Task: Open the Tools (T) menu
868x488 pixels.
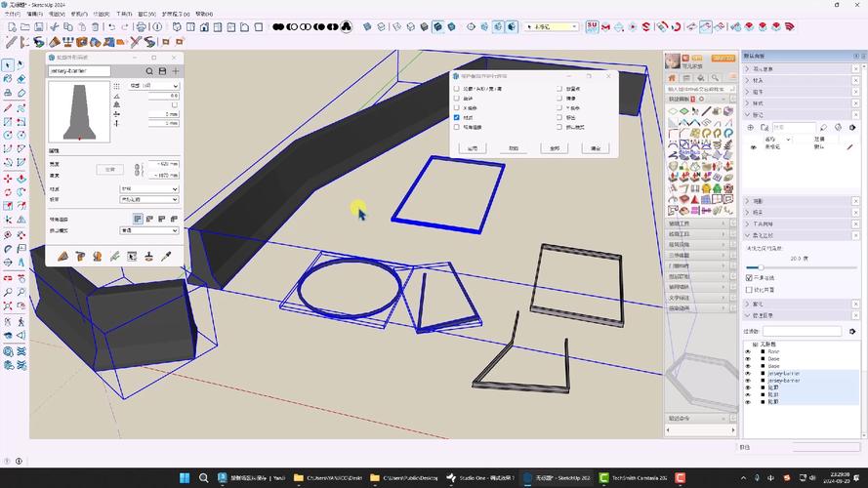Action: point(124,14)
